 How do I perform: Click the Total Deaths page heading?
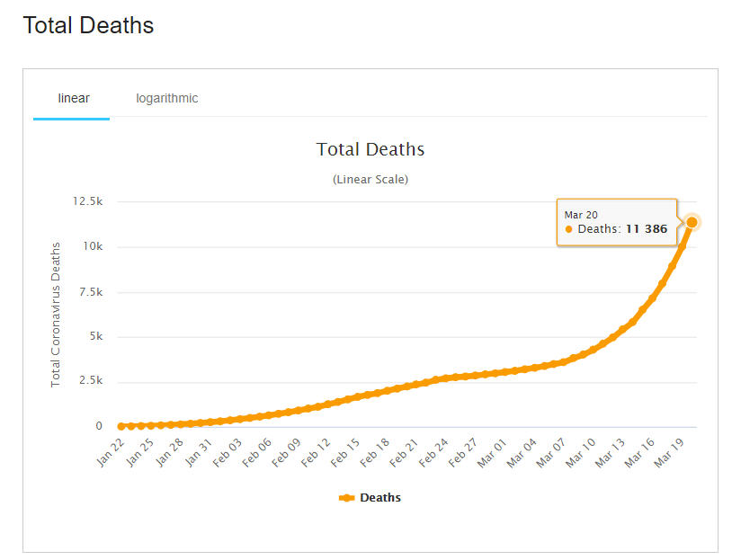[88, 25]
